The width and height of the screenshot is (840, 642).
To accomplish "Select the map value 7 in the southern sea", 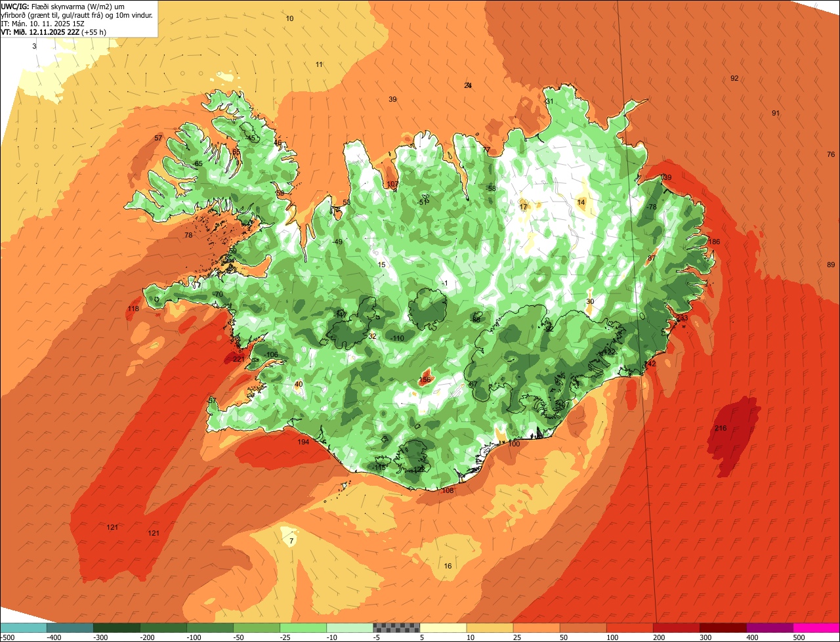I will click(x=291, y=542).
